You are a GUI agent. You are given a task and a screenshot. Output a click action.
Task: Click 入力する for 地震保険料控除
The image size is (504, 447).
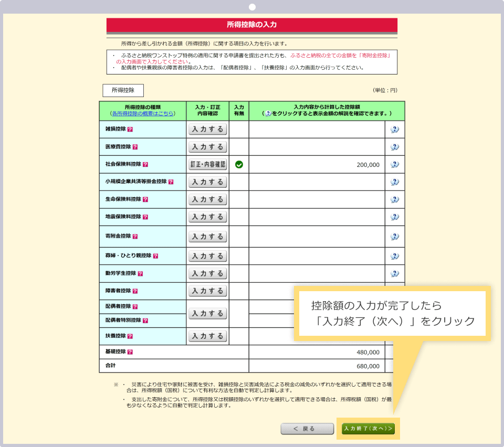click(208, 217)
